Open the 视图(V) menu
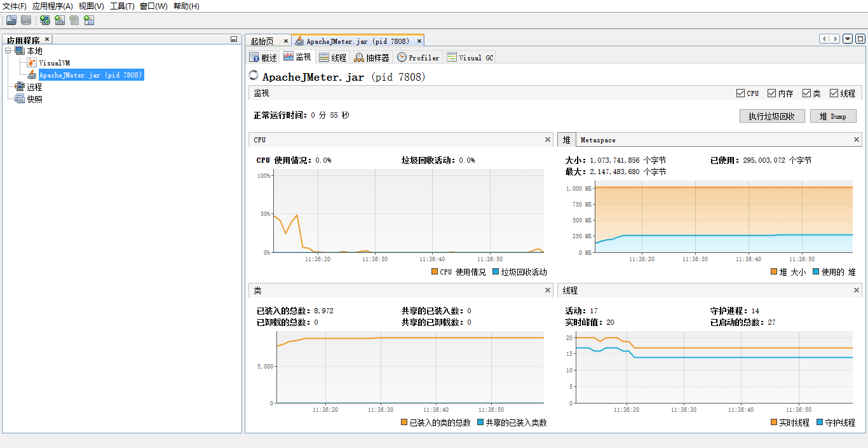This screenshot has width=868, height=448. 92,6
